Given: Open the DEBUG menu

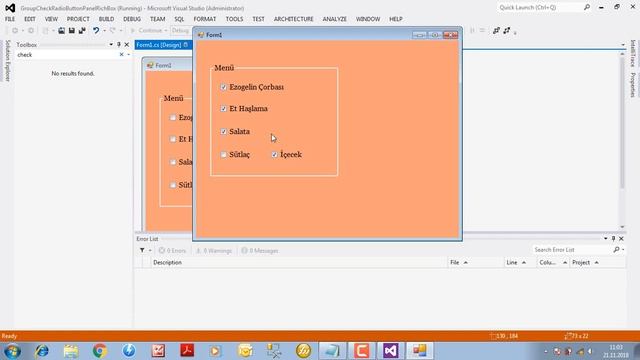Looking at the screenshot, I should [x=132, y=19].
